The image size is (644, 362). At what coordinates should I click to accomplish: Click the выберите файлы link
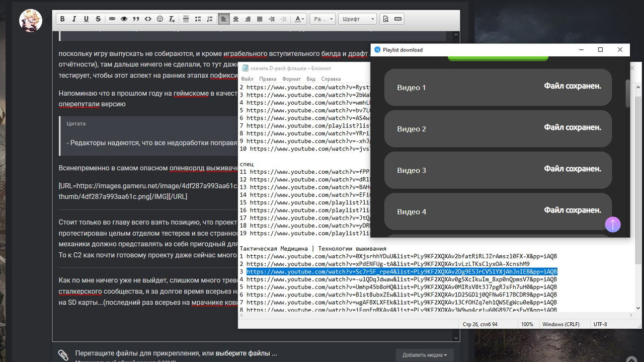click(247, 353)
